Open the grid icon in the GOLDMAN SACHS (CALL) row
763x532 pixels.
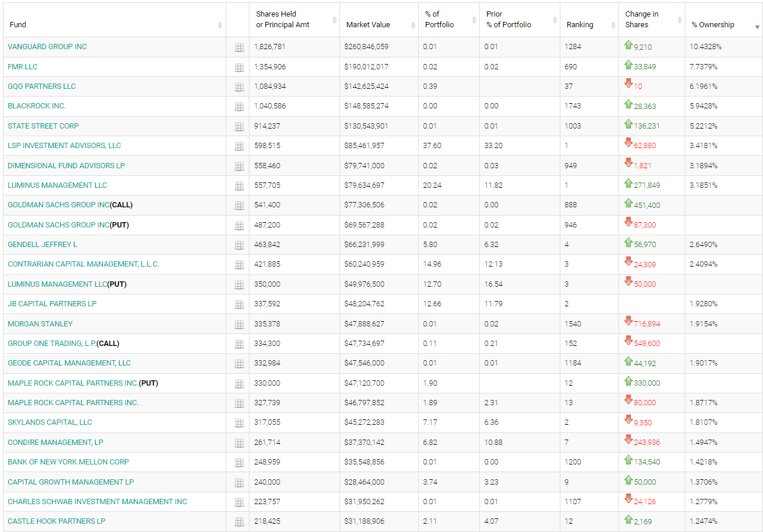tap(239, 206)
